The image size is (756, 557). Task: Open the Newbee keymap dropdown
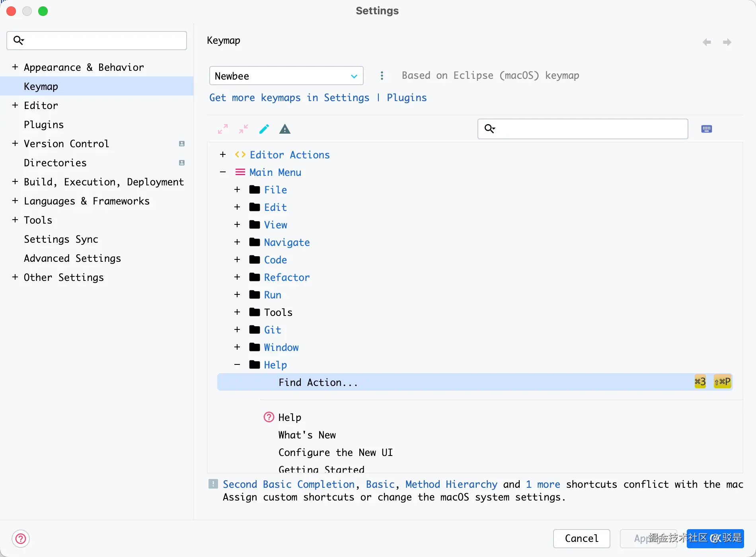[286, 76]
